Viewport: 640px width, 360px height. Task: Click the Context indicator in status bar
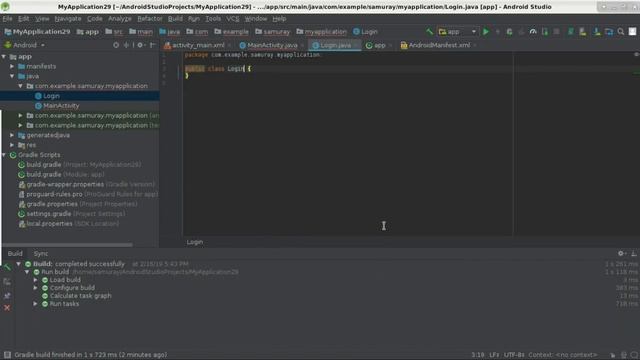(x=562, y=355)
